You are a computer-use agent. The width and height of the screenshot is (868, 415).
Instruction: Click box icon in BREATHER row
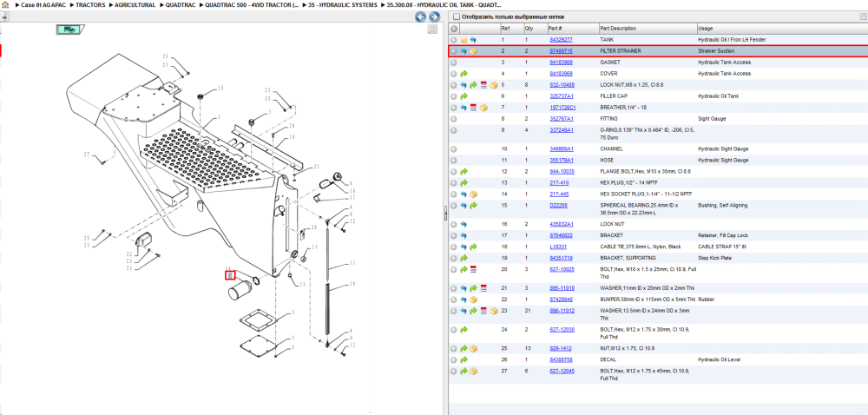(x=483, y=108)
